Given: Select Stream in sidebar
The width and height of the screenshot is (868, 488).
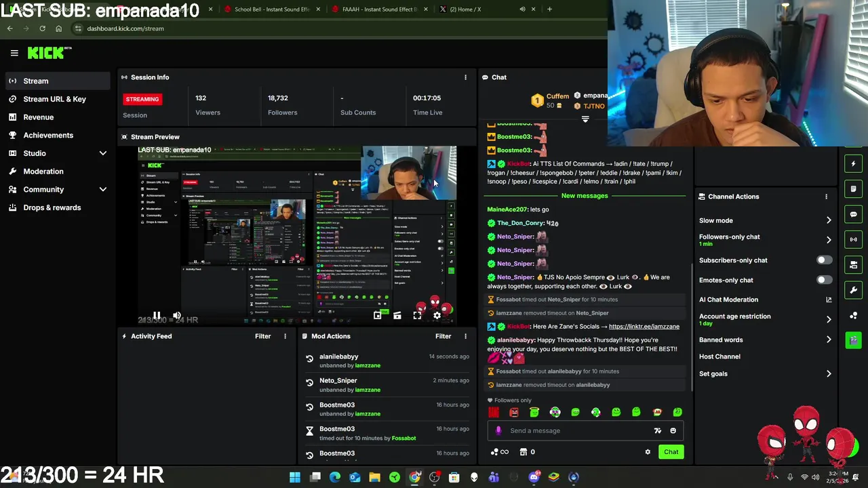Looking at the screenshot, I should tap(56, 81).
